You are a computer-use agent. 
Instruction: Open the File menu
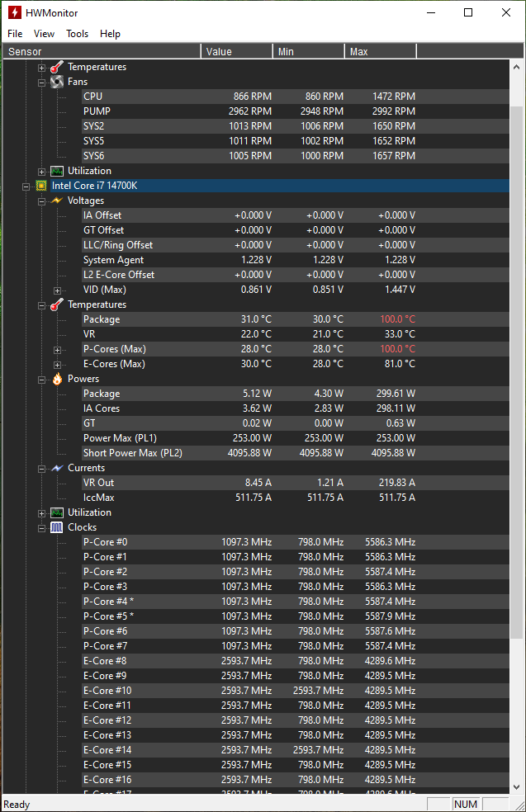[x=15, y=34]
